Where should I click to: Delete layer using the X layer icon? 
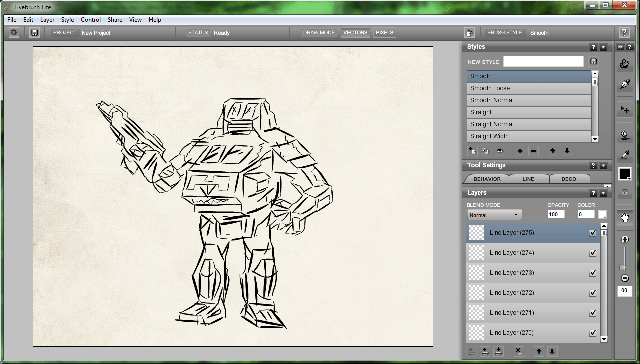(x=518, y=351)
